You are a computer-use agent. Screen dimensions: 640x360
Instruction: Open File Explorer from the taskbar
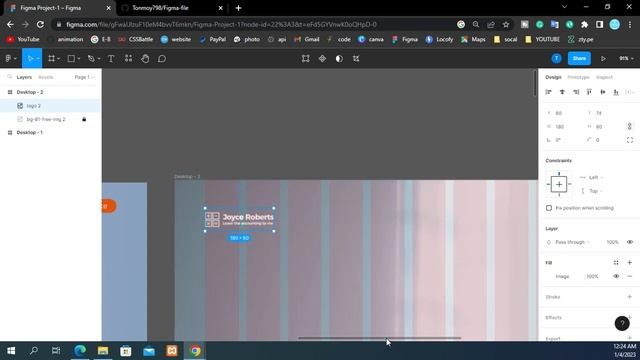click(x=103, y=351)
